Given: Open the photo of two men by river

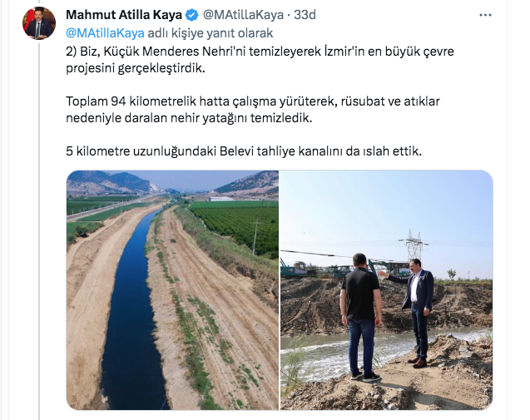Looking at the screenshot, I should click(386, 290).
